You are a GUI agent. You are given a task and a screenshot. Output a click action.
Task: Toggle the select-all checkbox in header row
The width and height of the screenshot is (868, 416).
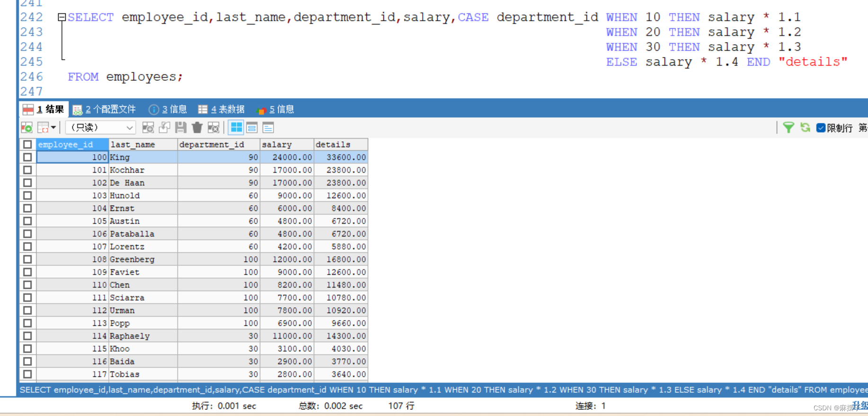pyautogui.click(x=27, y=144)
